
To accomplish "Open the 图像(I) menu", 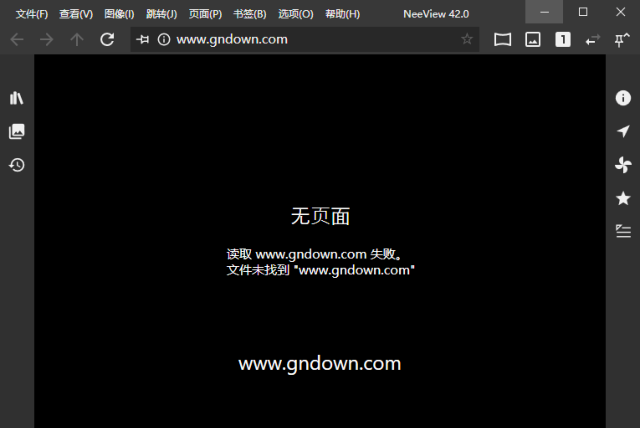I will click(x=119, y=14).
